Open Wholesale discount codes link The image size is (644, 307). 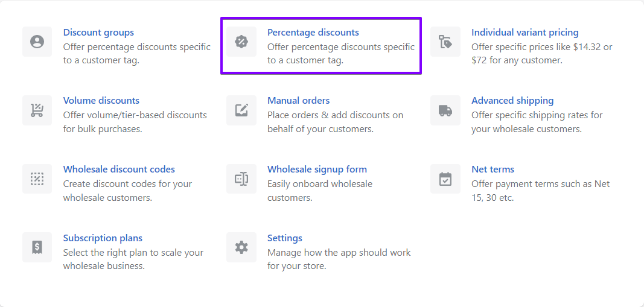pyautogui.click(x=119, y=169)
